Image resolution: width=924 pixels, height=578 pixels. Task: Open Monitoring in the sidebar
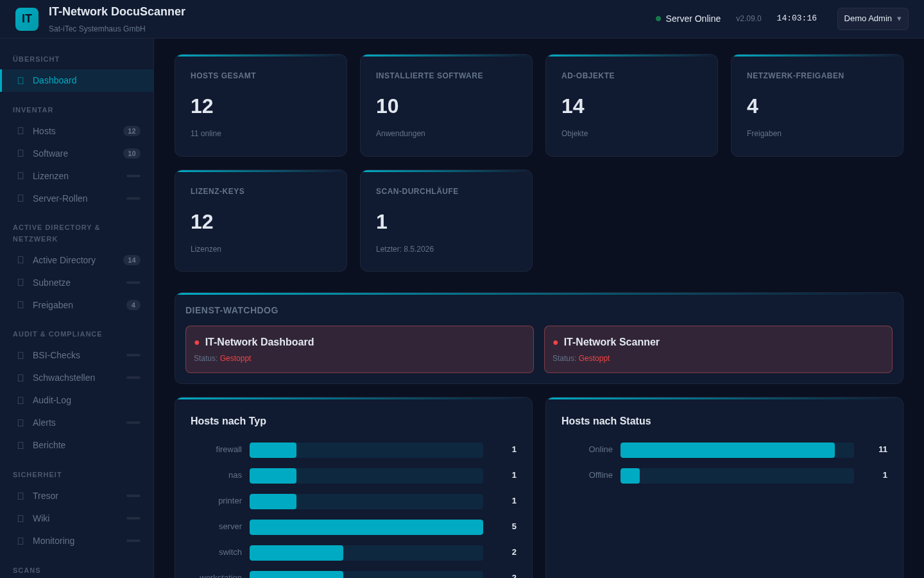pos(77,541)
